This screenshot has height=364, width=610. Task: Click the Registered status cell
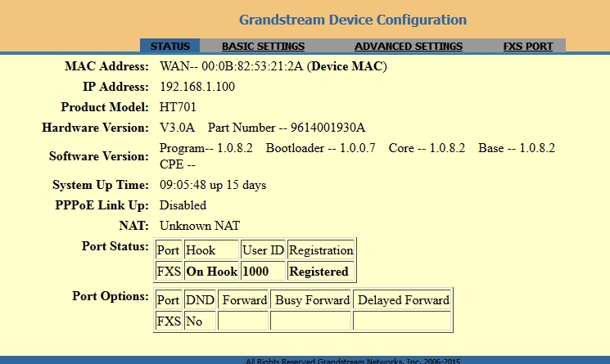click(319, 272)
